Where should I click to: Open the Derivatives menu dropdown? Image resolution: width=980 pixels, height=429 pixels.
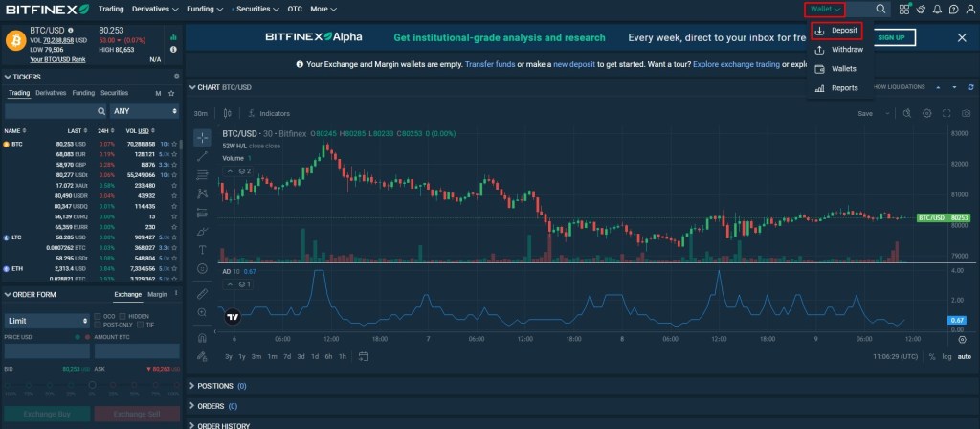tap(157, 9)
